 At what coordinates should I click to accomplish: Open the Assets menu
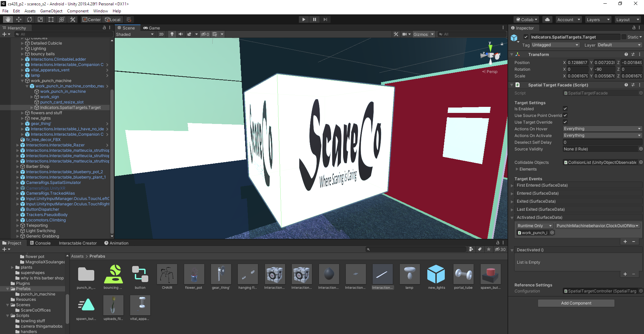pos(30,11)
